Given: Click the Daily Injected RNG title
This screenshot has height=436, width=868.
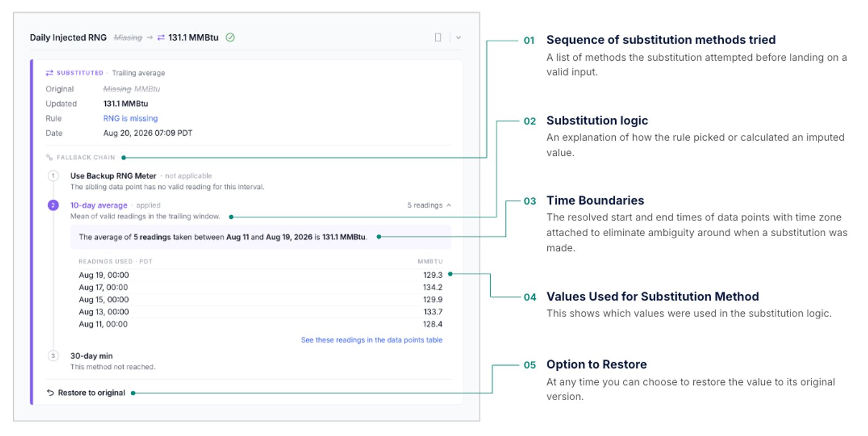Looking at the screenshot, I should click(x=68, y=37).
